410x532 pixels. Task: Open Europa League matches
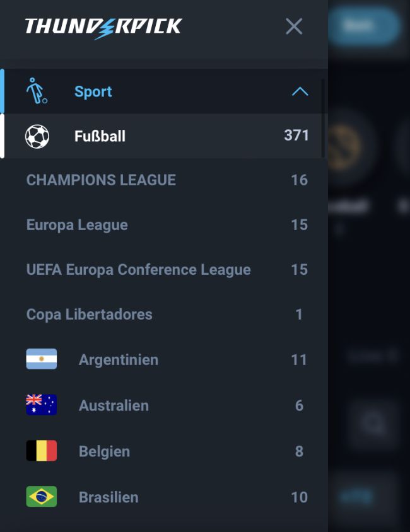coord(77,225)
